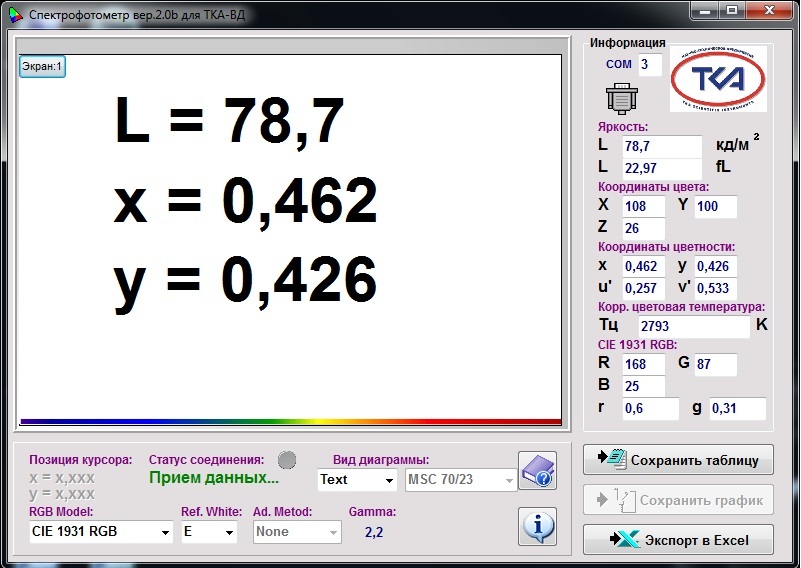This screenshot has width=801, height=568.
Task: Click the help book icon
Action: pos(537,471)
